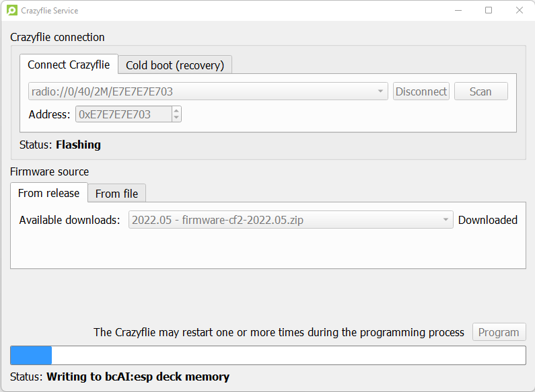Click the Program button
The width and height of the screenshot is (535, 392).
[499, 332]
